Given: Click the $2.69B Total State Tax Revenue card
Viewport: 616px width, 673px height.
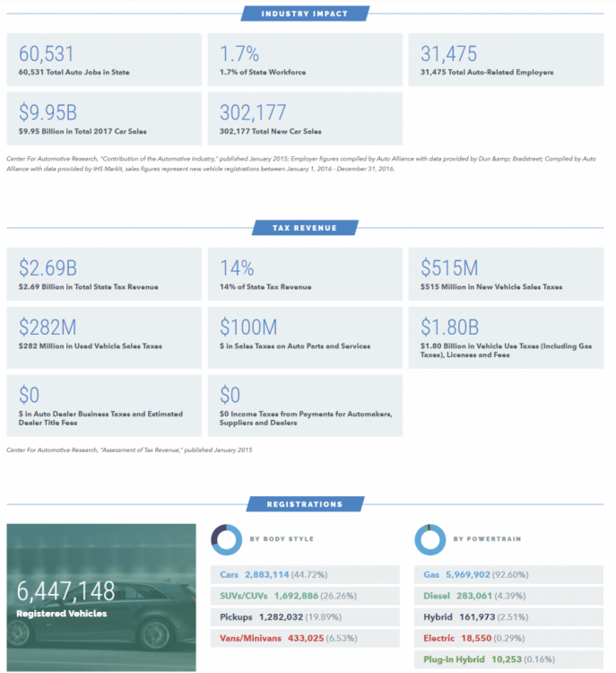Looking at the screenshot, I should click(x=104, y=274).
